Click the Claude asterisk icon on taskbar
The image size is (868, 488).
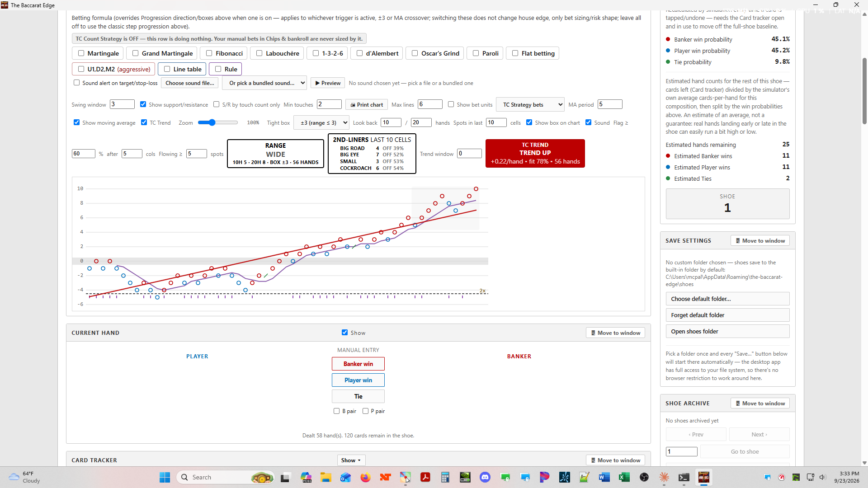664,477
